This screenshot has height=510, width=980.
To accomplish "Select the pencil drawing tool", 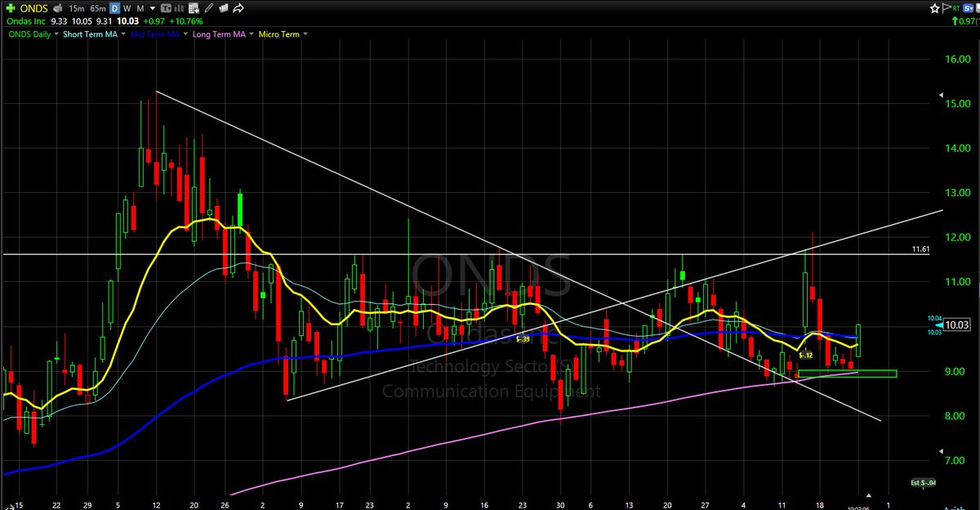I will (x=208, y=8).
